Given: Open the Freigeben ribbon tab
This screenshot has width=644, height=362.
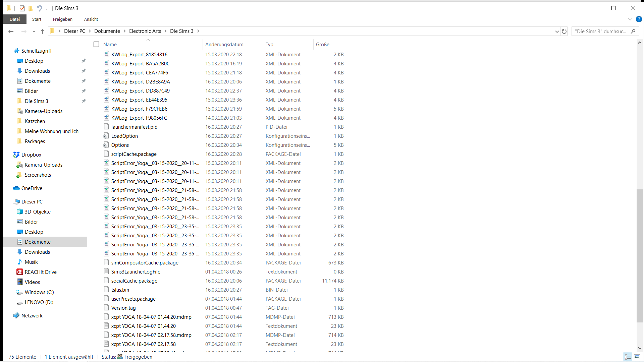Looking at the screenshot, I should coord(62,19).
